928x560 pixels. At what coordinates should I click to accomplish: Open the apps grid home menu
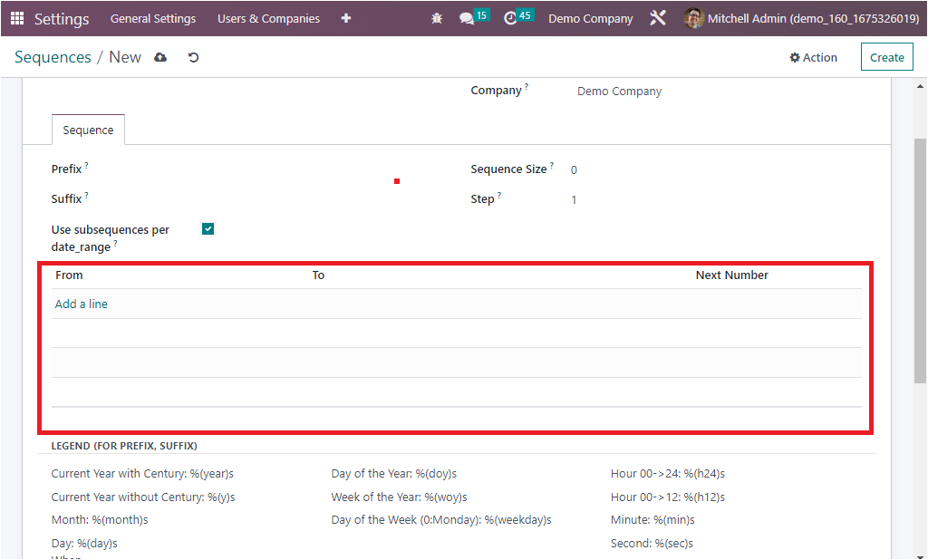point(17,18)
